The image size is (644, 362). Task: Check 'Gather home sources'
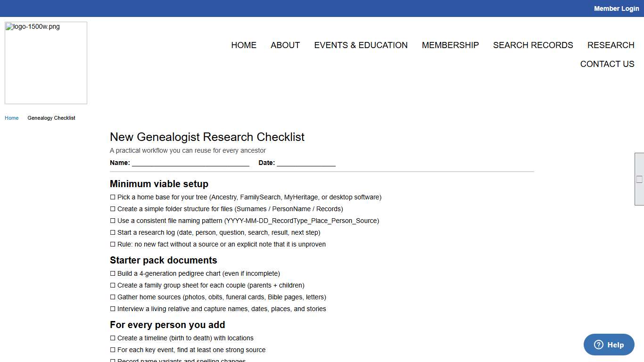(113, 297)
